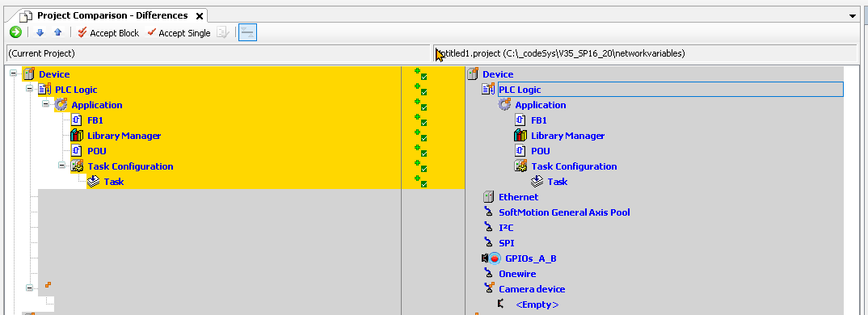Jump to previous difference with the up arrow
The height and width of the screenshot is (315, 868).
[57, 32]
